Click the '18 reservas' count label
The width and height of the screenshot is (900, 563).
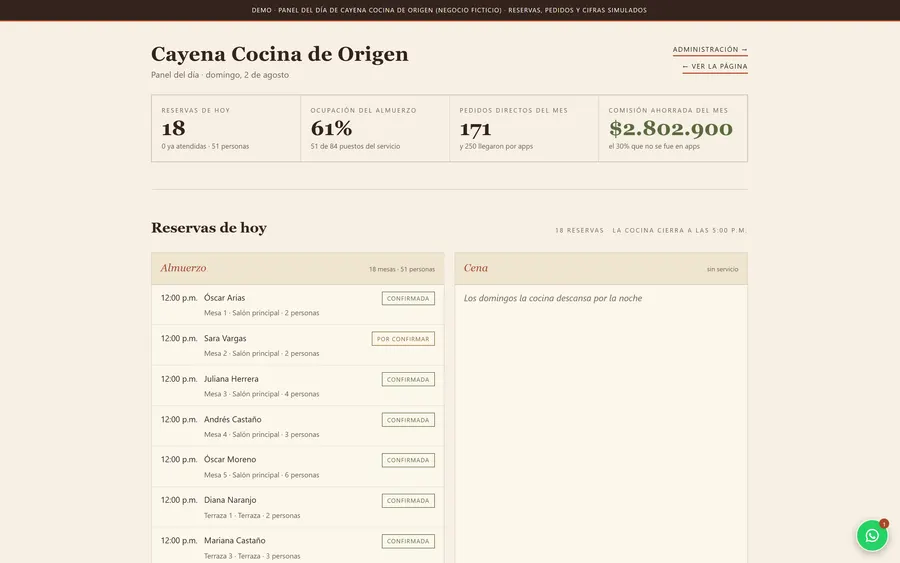pos(579,231)
